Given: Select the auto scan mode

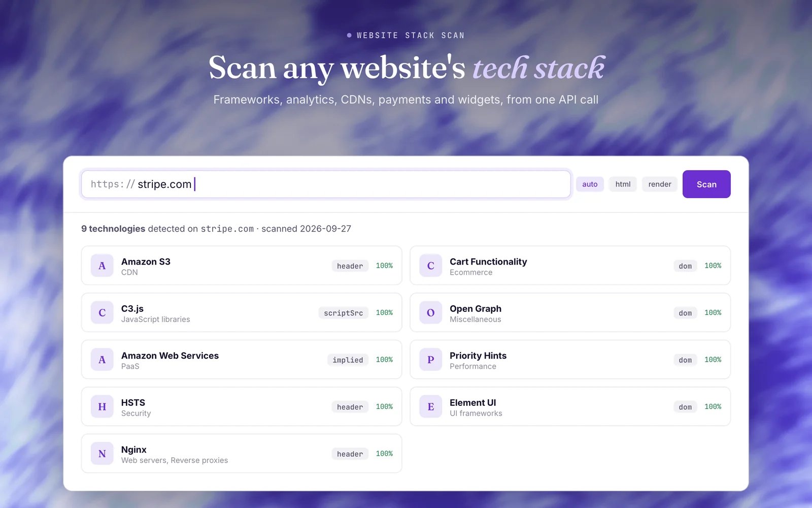Looking at the screenshot, I should pyautogui.click(x=590, y=184).
